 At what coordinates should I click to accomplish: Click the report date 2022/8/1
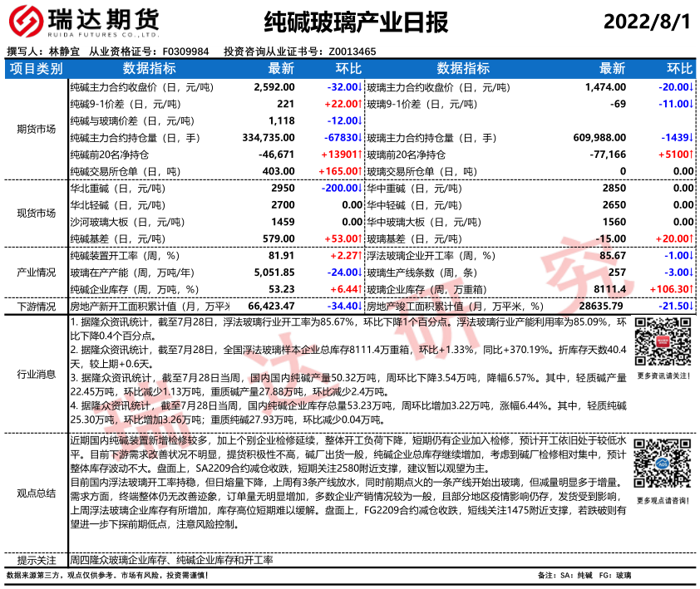[646, 21]
